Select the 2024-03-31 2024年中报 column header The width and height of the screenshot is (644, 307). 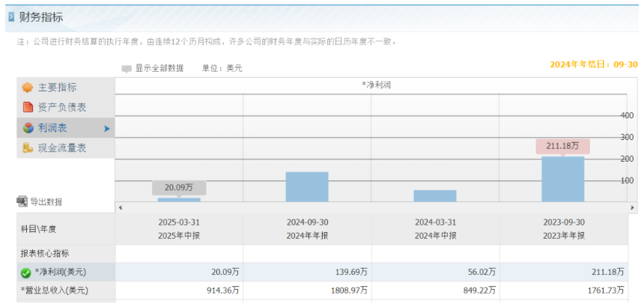point(435,229)
